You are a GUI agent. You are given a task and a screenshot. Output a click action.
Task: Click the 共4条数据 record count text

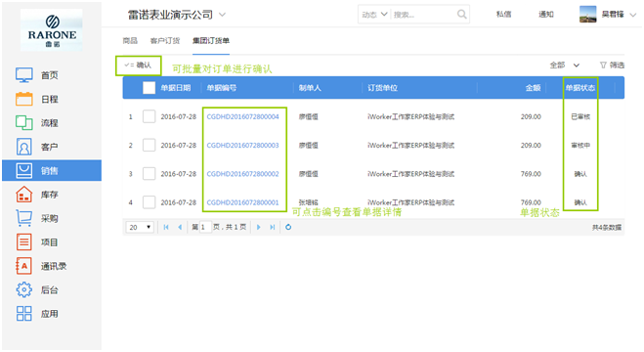[x=607, y=228]
